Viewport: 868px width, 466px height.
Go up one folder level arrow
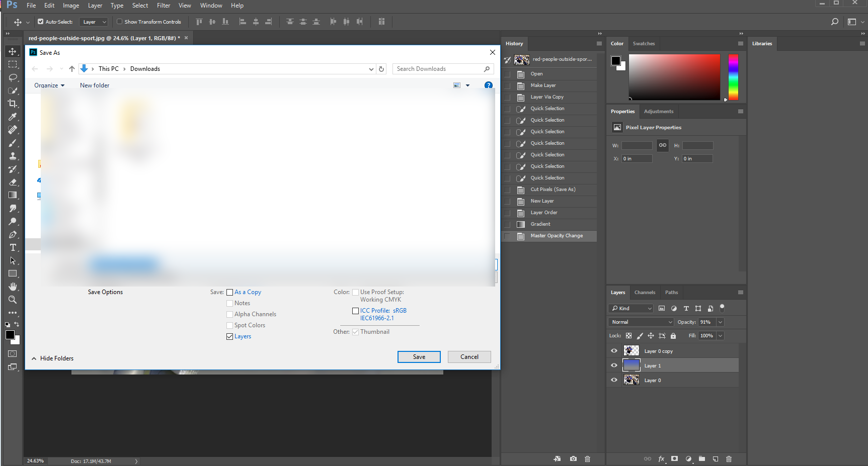72,69
